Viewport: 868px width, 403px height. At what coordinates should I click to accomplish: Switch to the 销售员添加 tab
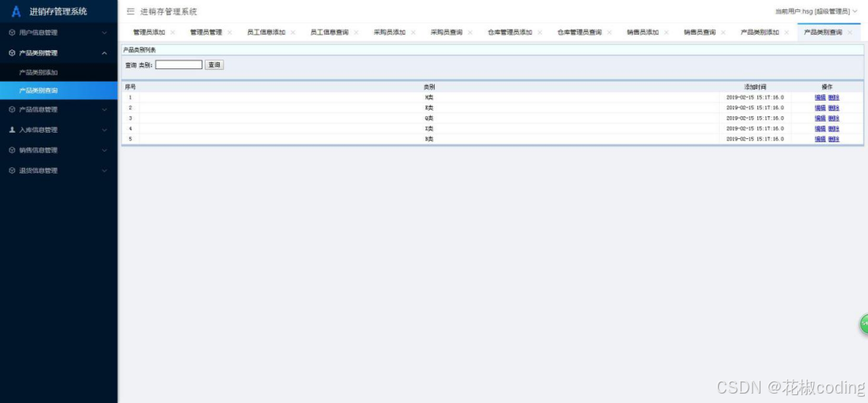point(643,32)
